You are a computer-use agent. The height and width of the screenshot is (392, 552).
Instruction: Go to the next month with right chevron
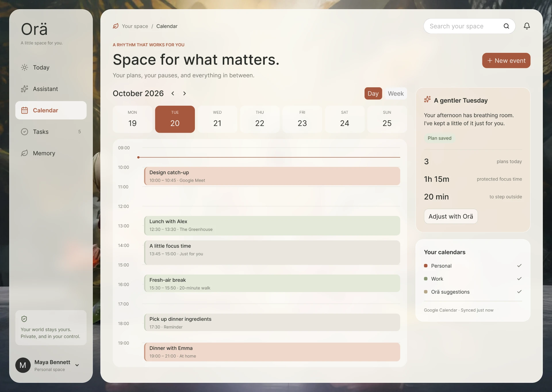coord(185,93)
